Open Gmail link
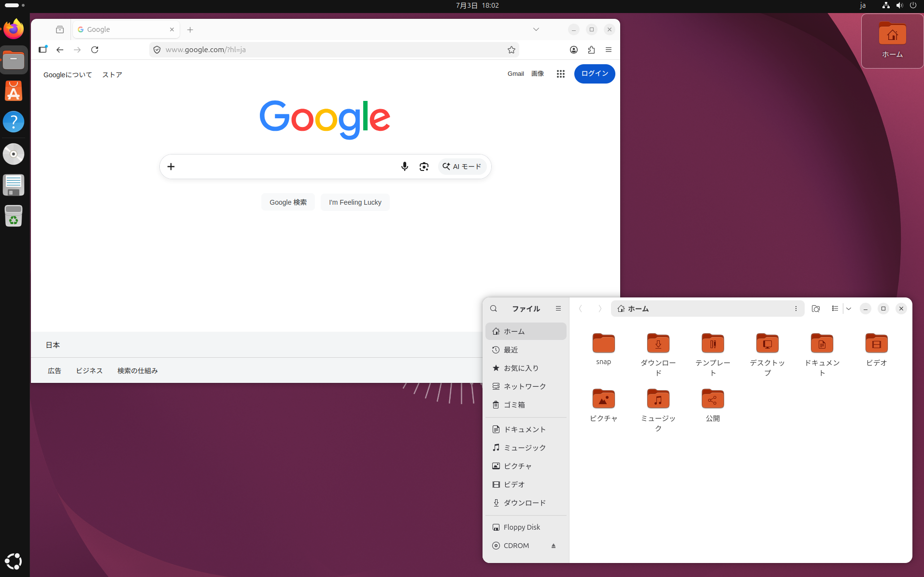This screenshot has height=577, width=924. (x=516, y=74)
